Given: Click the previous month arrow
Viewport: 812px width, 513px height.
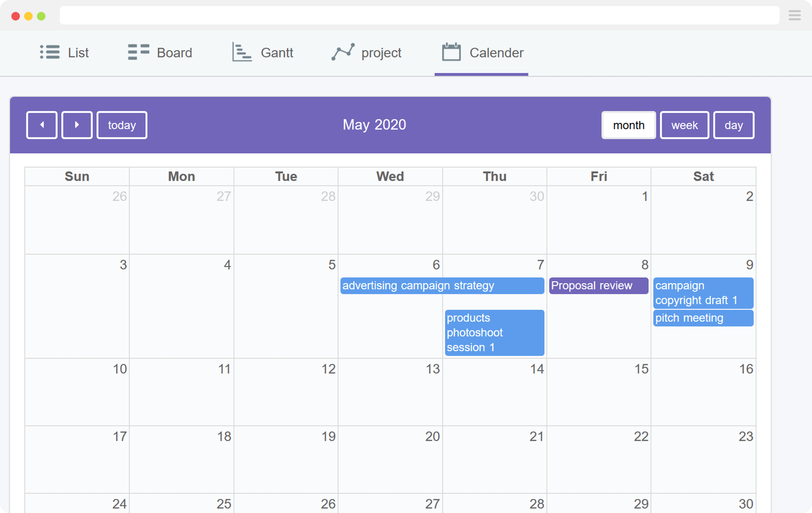Looking at the screenshot, I should coord(42,125).
